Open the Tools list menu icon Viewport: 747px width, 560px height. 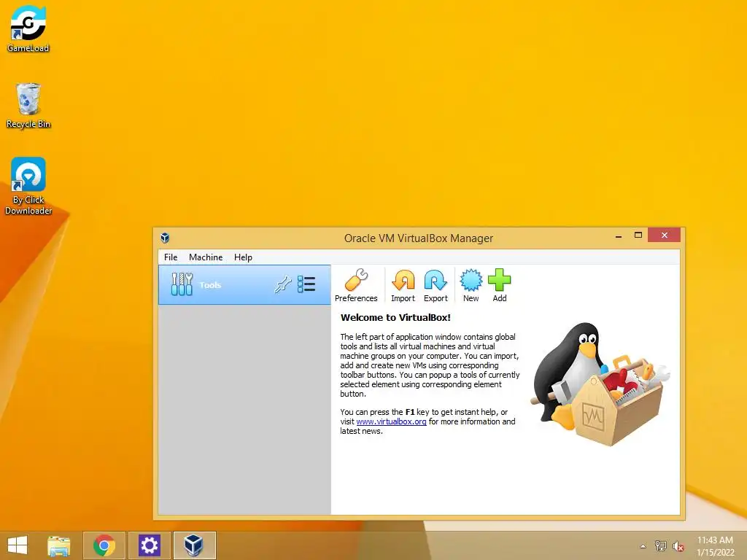(306, 284)
